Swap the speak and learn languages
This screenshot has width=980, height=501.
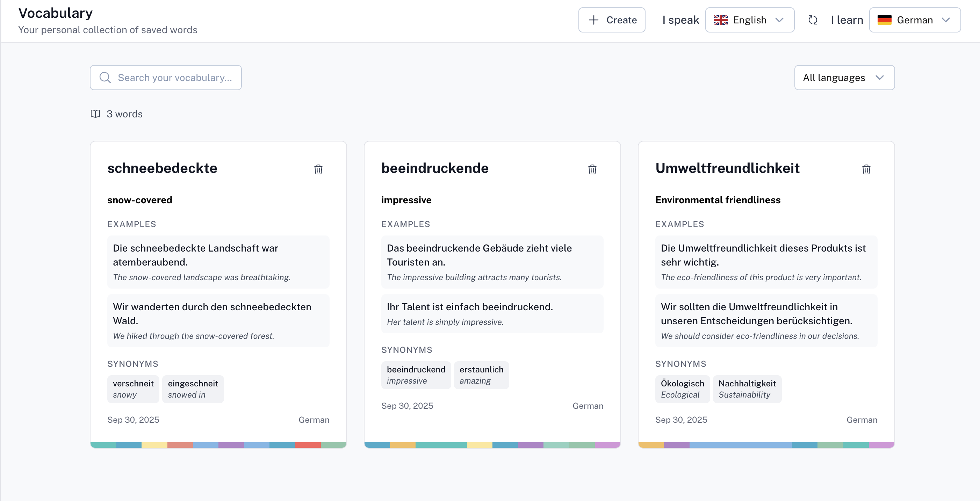(x=813, y=20)
